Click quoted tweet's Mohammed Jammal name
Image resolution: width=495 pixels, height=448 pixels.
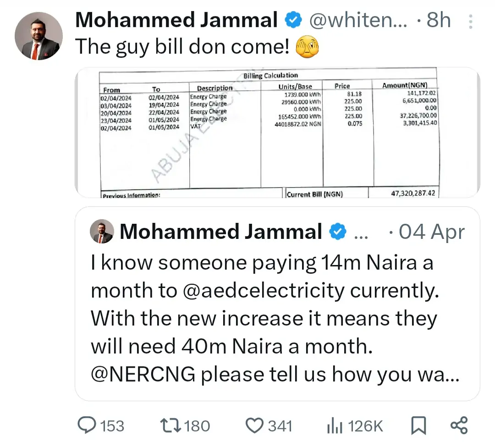point(220,232)
